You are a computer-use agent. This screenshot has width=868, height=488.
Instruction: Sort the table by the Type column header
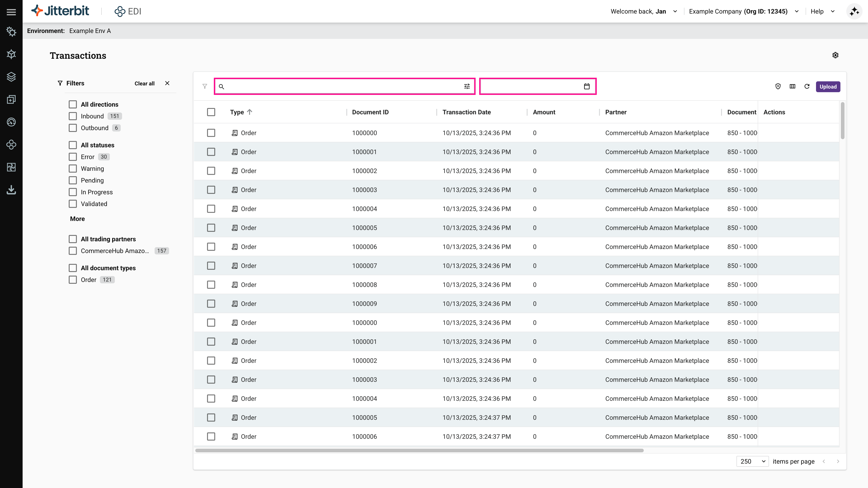pyautogui.click(x=237, y=112)
